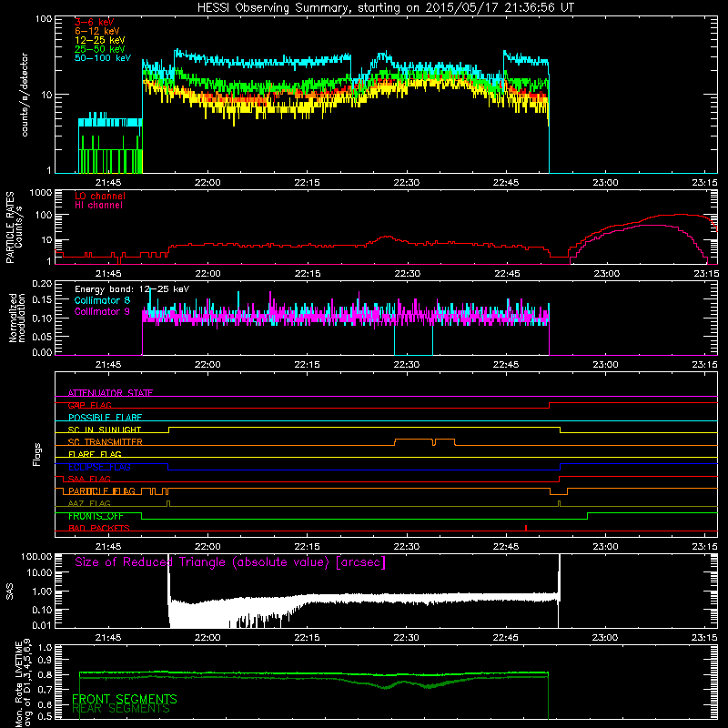Click the PARTICLE FLAG label
This screenshot has height=728, width=728.
(x=102, y=491)
